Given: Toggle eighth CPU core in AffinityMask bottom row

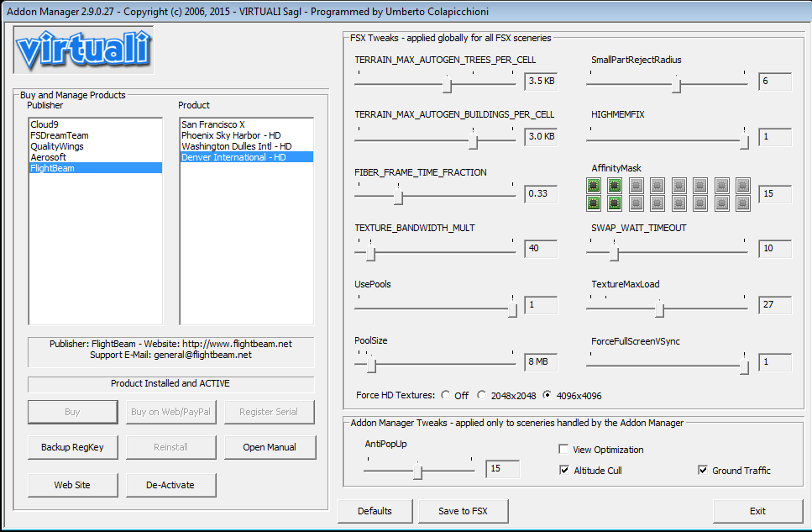Looking at the screenshot, I should pos(743,203).
